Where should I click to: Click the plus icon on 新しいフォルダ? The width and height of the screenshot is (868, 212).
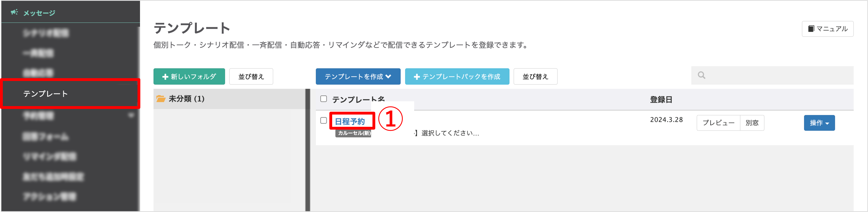pos(165,77)
